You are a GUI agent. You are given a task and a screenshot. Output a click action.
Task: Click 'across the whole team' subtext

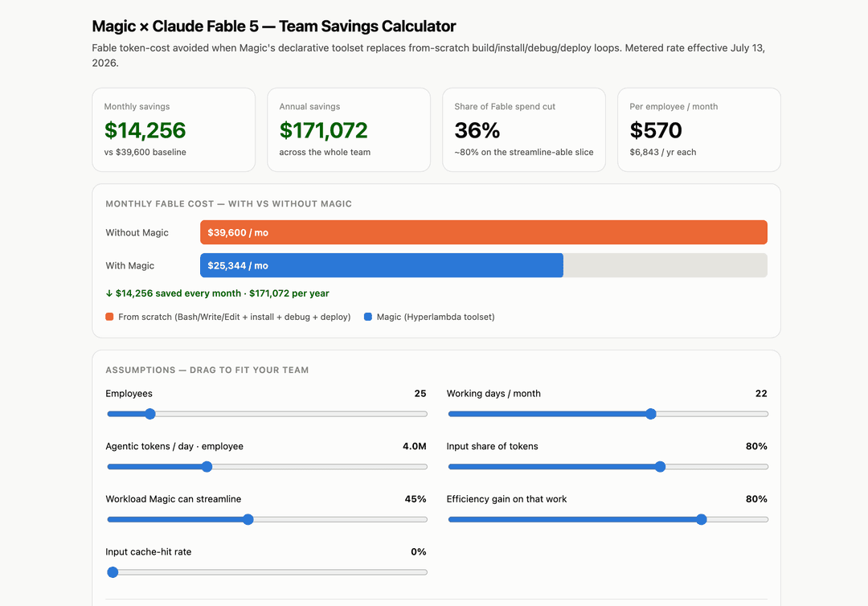(325, 152)
